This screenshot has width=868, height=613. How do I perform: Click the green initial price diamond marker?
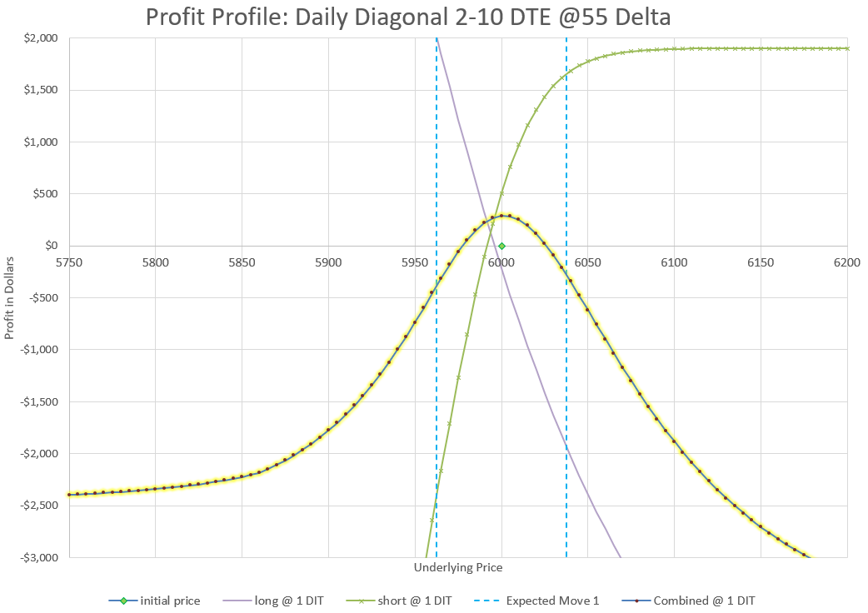[501, 247]
